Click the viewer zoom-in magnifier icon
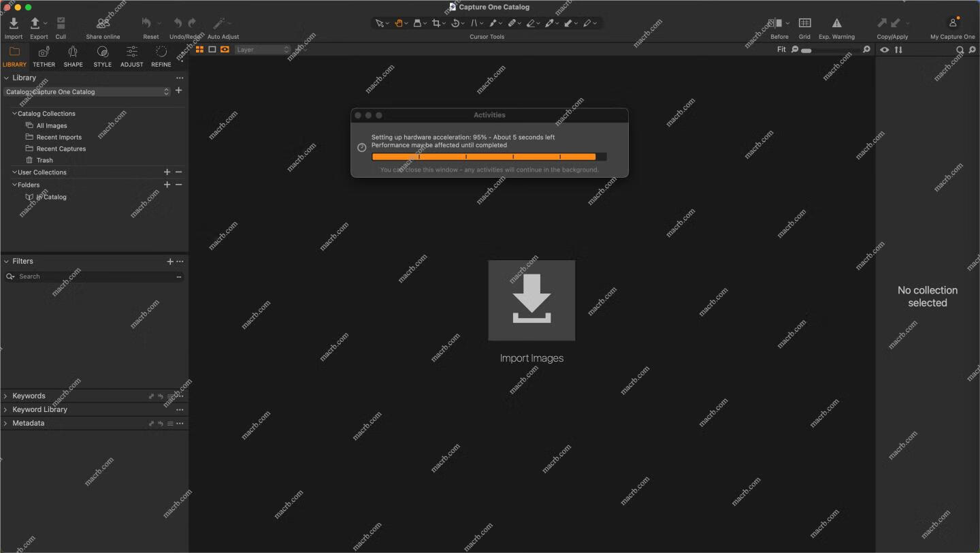Image resolution: width=980 pixels, height=553 pixels. pyautogui.click(x=866, y=50)
